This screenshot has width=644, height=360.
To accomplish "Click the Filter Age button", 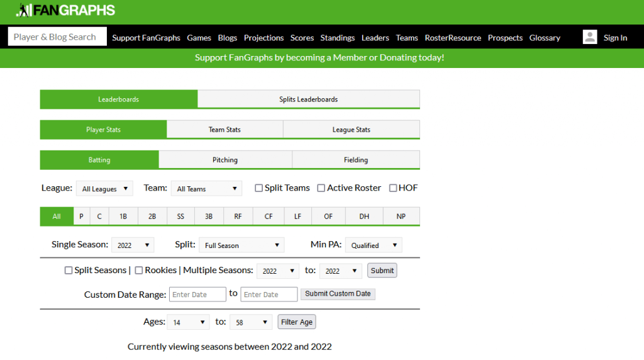I will coord(297,322).
